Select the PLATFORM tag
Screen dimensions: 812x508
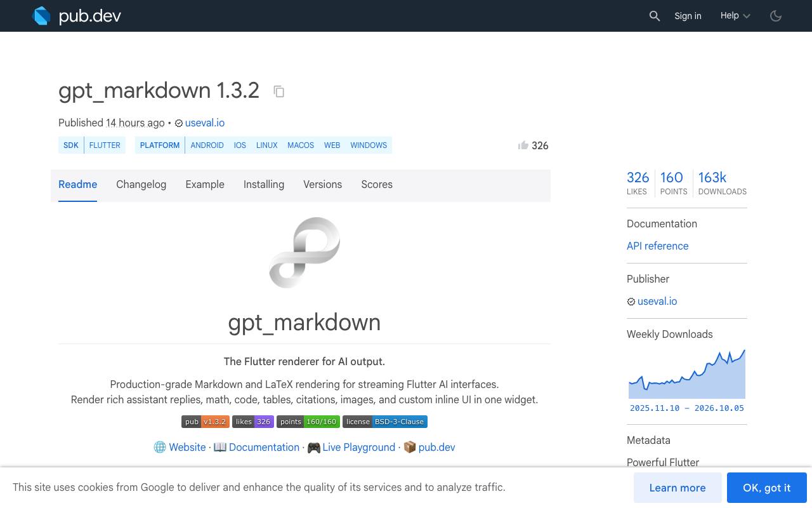(160, 145)
